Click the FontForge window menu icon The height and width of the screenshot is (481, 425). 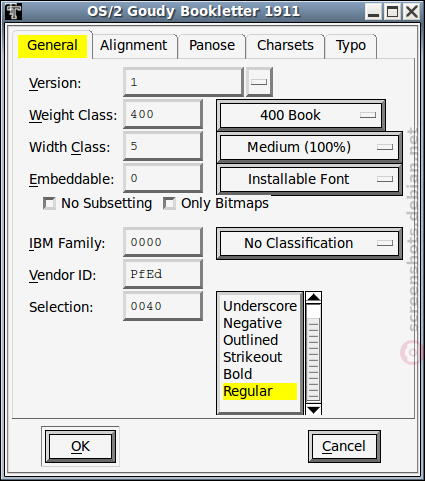[14, 12]
